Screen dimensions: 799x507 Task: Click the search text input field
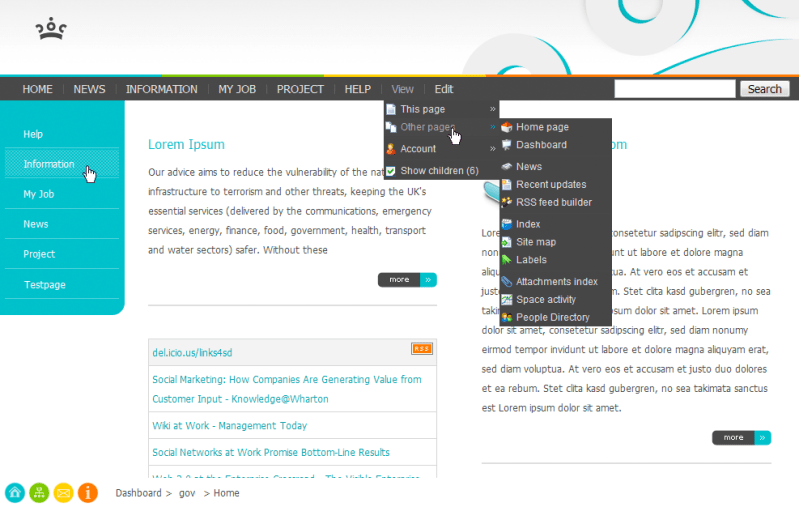coord(675,89)
